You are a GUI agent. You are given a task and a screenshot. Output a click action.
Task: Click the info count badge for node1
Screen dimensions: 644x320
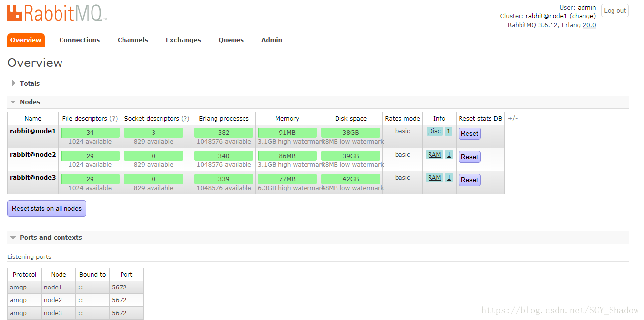pos(449,131)
